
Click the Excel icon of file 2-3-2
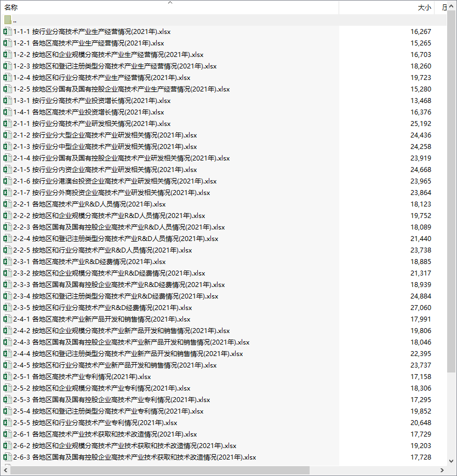click(x=7, y=273)
